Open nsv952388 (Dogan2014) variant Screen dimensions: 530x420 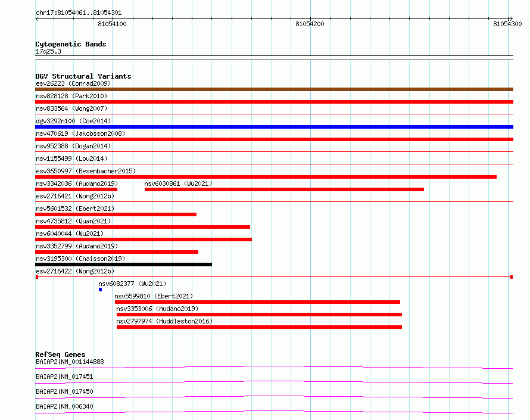[x=73, y=146]
